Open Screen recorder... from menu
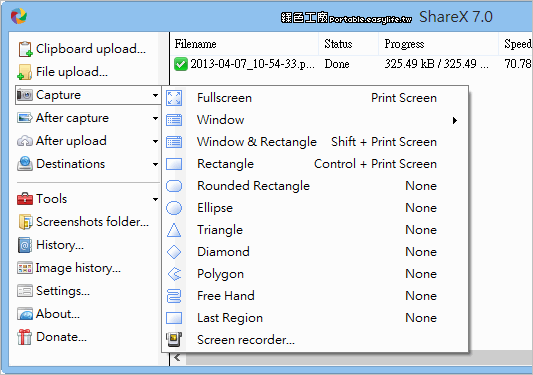Image resolution: width=533 pixels, height=375 pixels. tap(315, 340)
